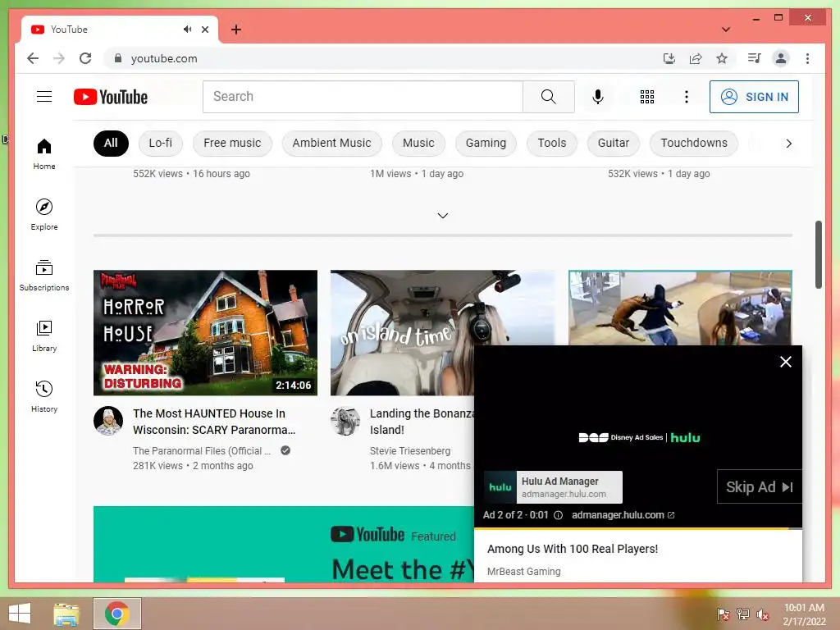Image resolution: width=840 pixels, height=630 pixels.
Task: Open Landing the Bonanza video title
Action: coord(422,422)
